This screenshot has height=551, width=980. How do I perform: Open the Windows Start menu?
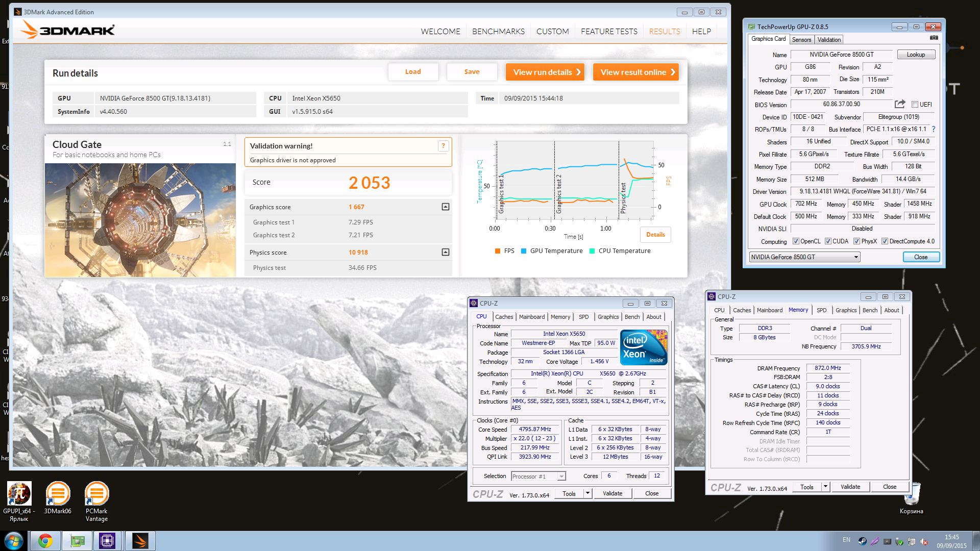point(14,541)
